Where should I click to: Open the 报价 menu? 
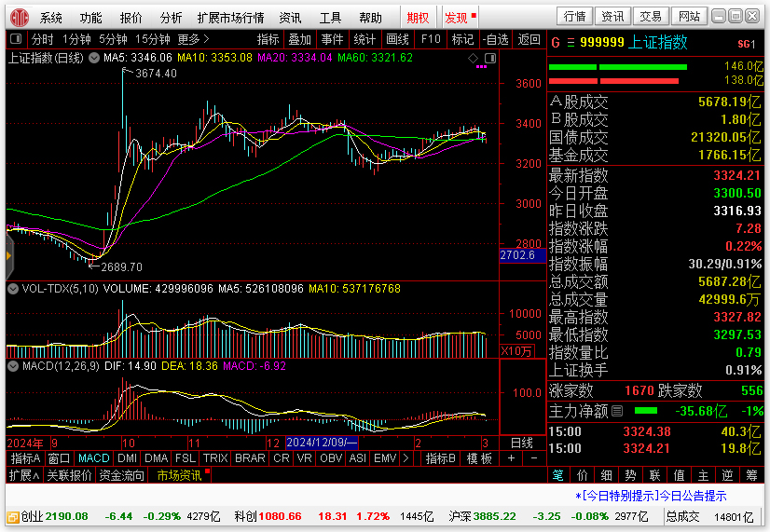(x=131, y=18)
